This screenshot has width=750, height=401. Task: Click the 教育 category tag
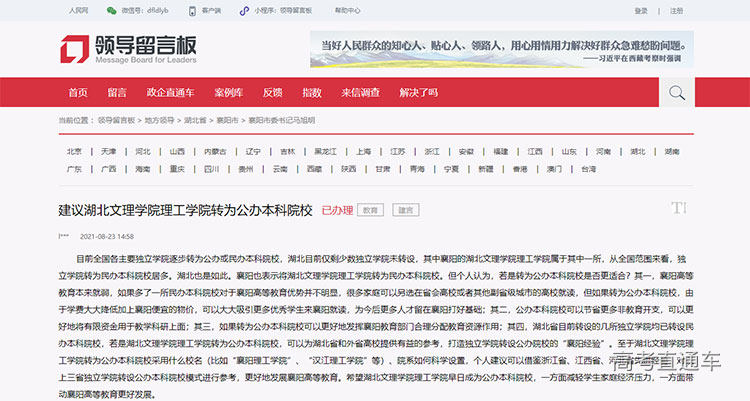[x=371, y=211]
